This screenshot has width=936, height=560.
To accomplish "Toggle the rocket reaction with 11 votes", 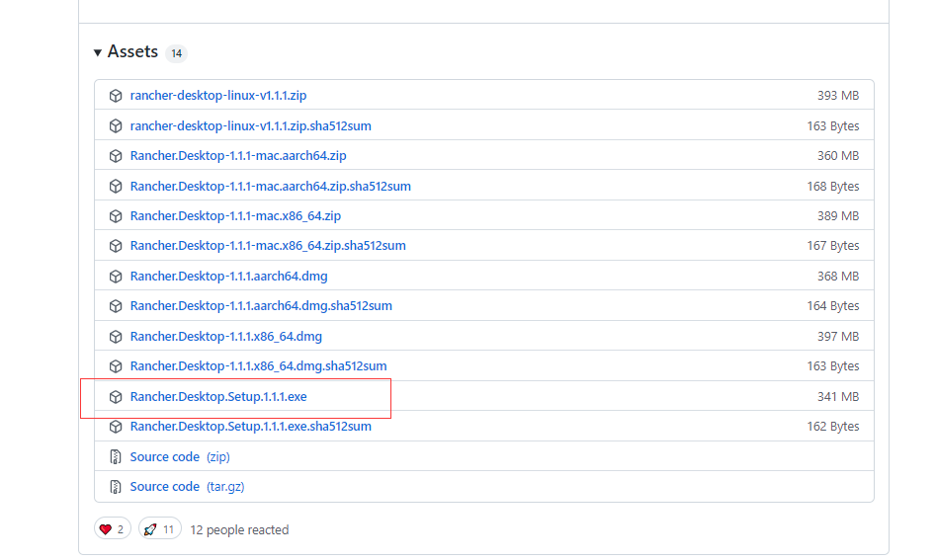I will pyautogui.click(x=160, y=529).
